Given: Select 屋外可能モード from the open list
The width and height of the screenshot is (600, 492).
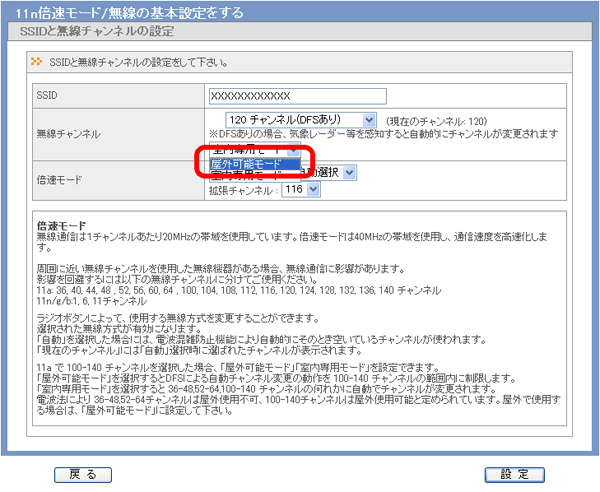Looking at the screenshot, I should tap(253, 163).
